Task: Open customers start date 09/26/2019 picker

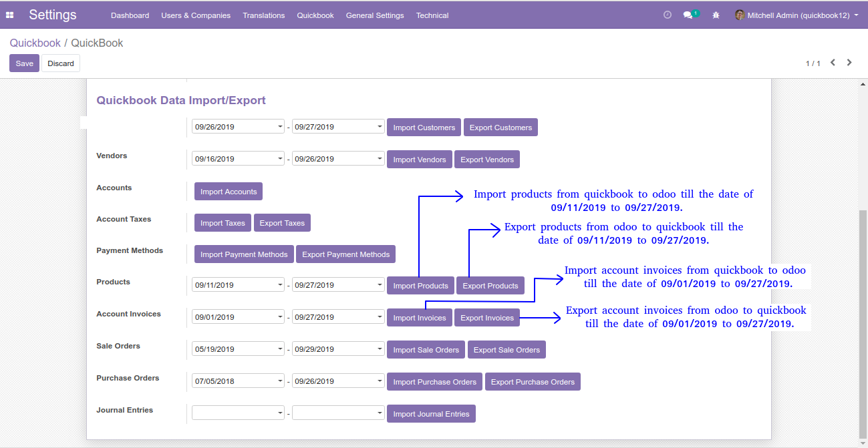Action: (x=238, y=127)
